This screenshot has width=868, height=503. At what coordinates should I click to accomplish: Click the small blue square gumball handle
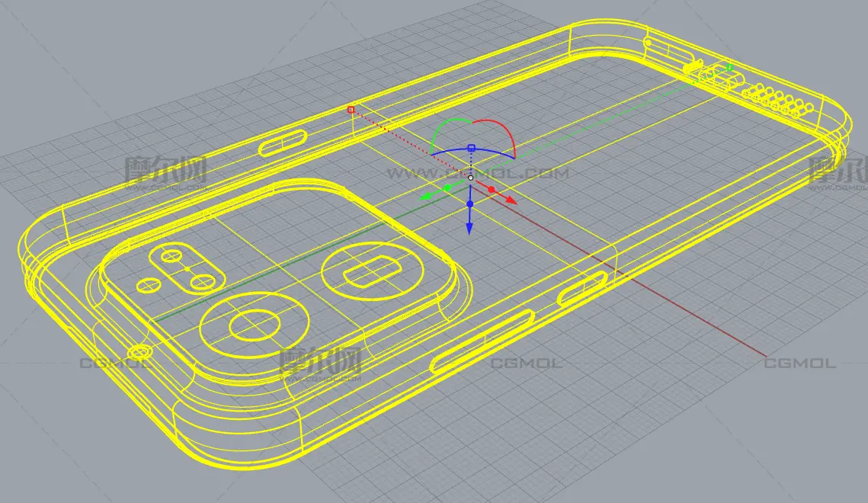472,148
